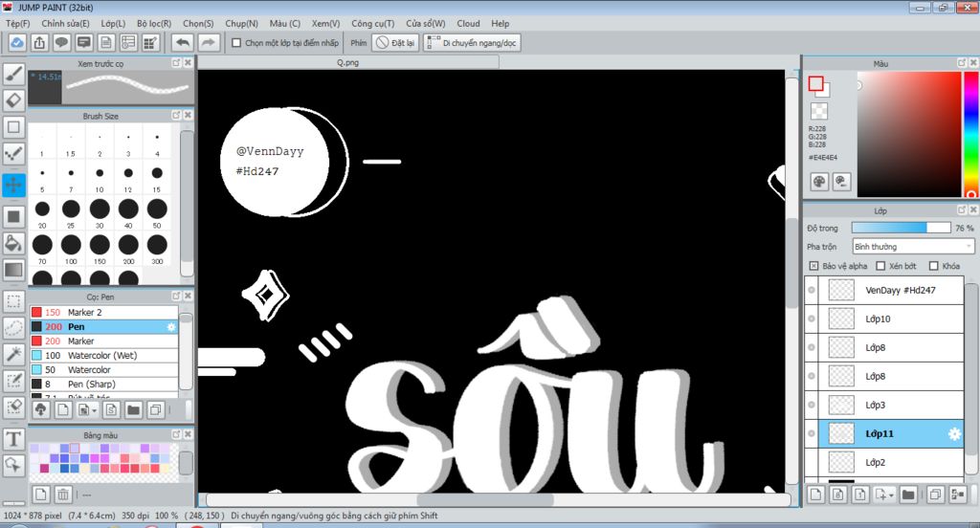Open settings gear of Pen brush

pyautogui.click(x=171, y=327)
